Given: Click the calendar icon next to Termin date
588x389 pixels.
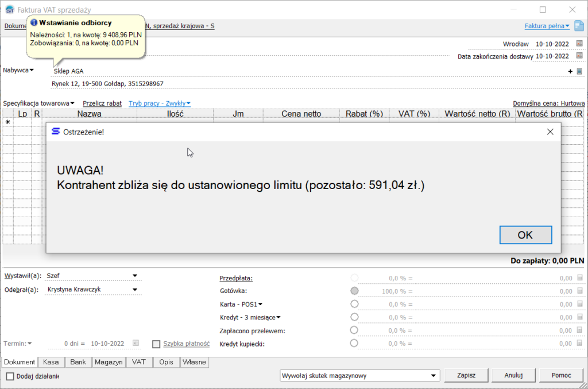Looking at the screenshot, I should [136, 343].
